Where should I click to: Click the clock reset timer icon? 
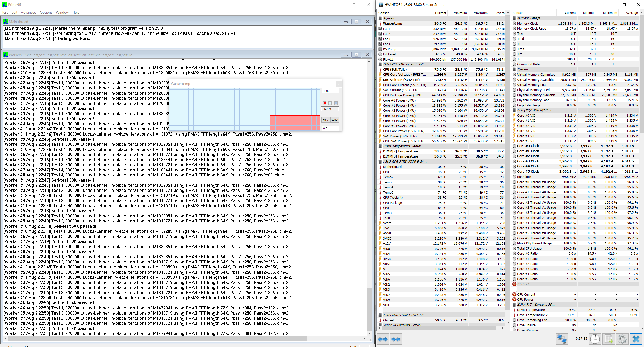pyautogui.click(x=595, y=339)
